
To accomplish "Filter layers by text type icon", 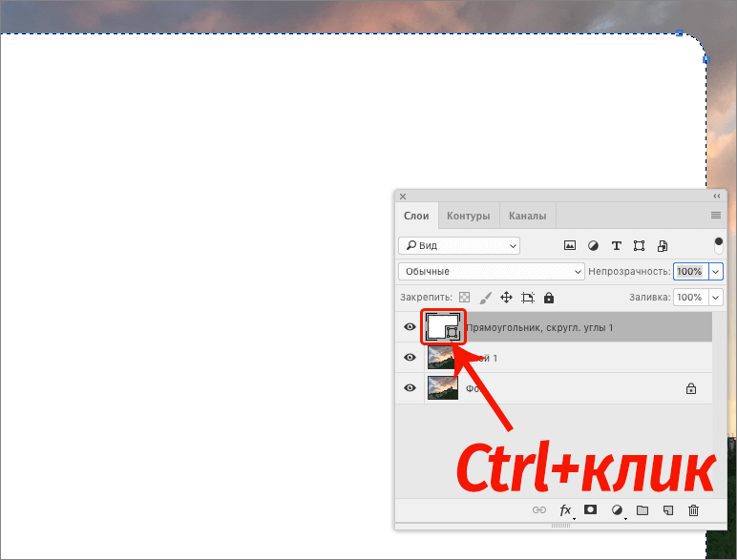I will tap(616, 245).
